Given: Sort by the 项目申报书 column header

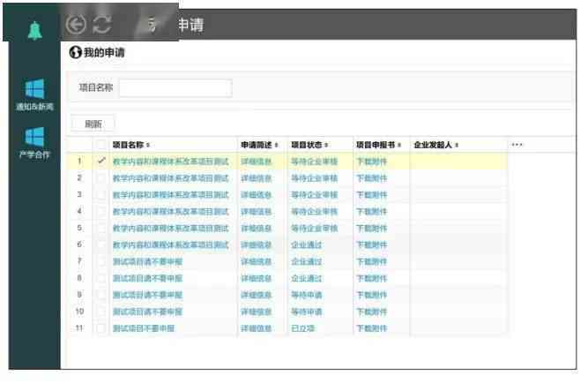Looking at the screenshot, I should pyautogui.click(x=378, y=145).
